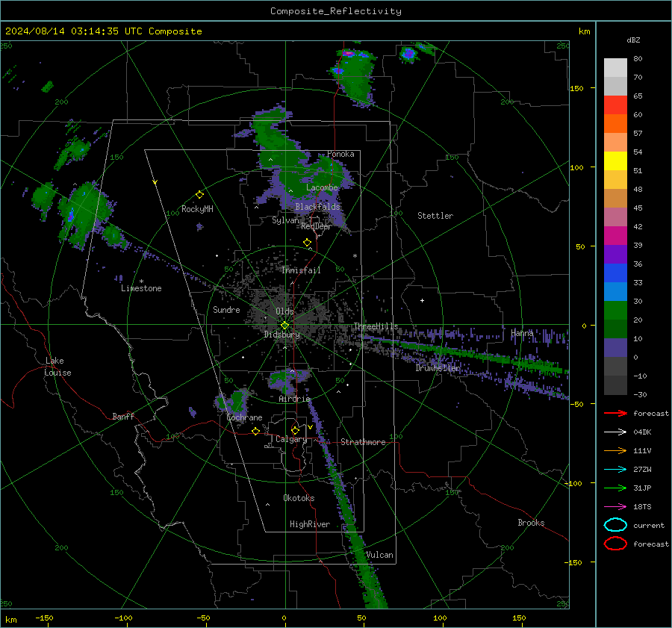The height and width of the screenshot is (628, 672).
Task: Click the dBZ heading above color scale
Action: click(x=633, y=40)
